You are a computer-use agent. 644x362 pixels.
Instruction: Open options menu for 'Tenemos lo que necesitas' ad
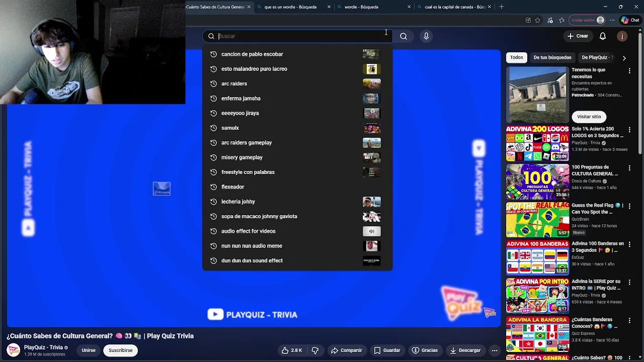pos(629,71)
